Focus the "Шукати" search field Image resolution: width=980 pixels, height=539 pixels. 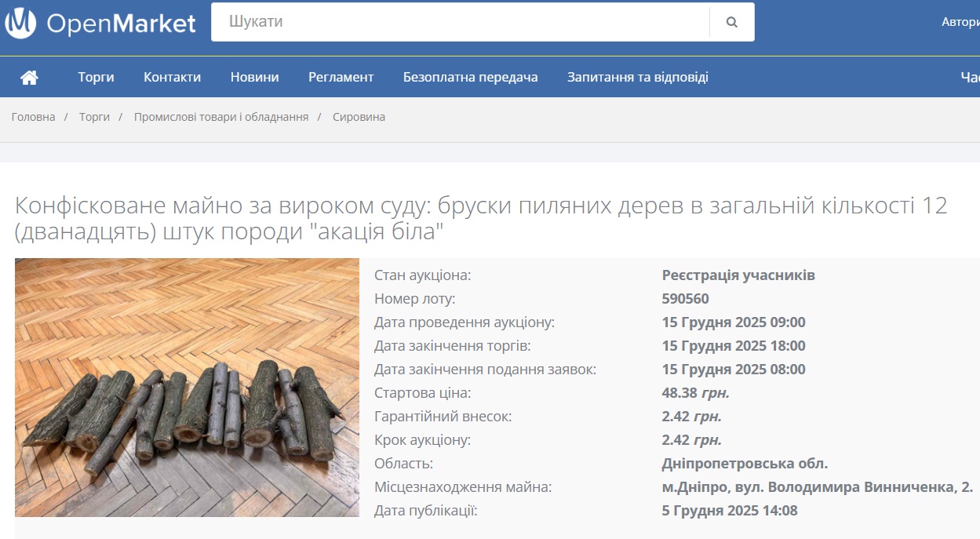point(460,22)
